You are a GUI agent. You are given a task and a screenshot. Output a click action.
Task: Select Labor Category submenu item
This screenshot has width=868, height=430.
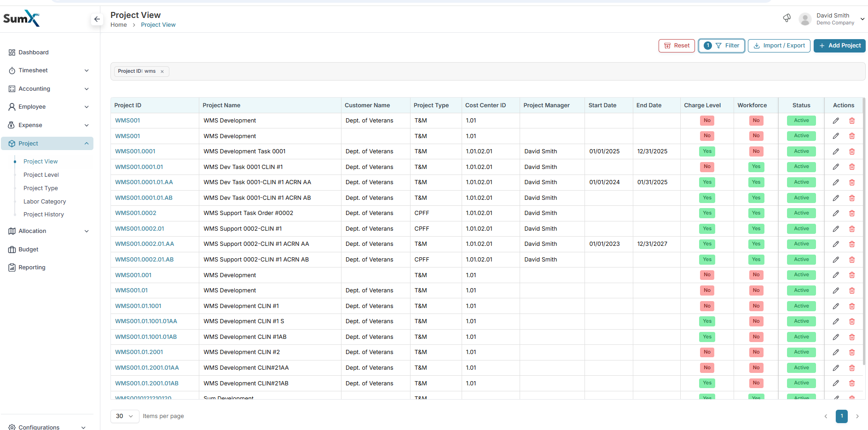tap(45, 202)
